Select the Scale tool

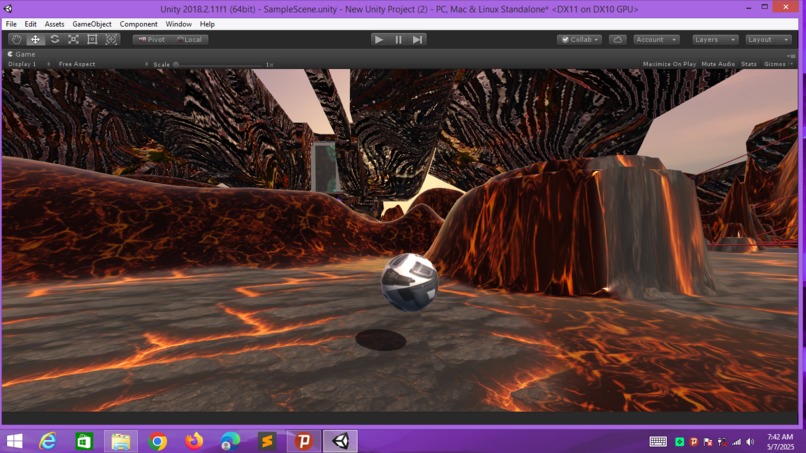point(74,40)
